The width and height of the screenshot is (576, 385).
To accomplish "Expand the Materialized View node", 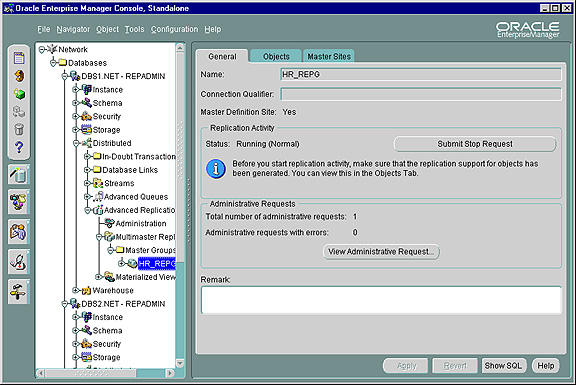I will click(x=98, y=277).
